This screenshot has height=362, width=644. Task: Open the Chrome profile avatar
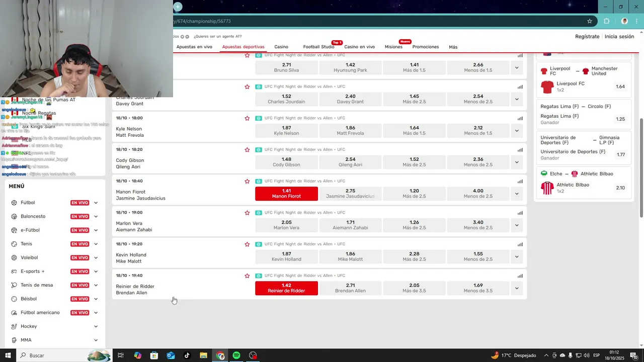(624, 21)
